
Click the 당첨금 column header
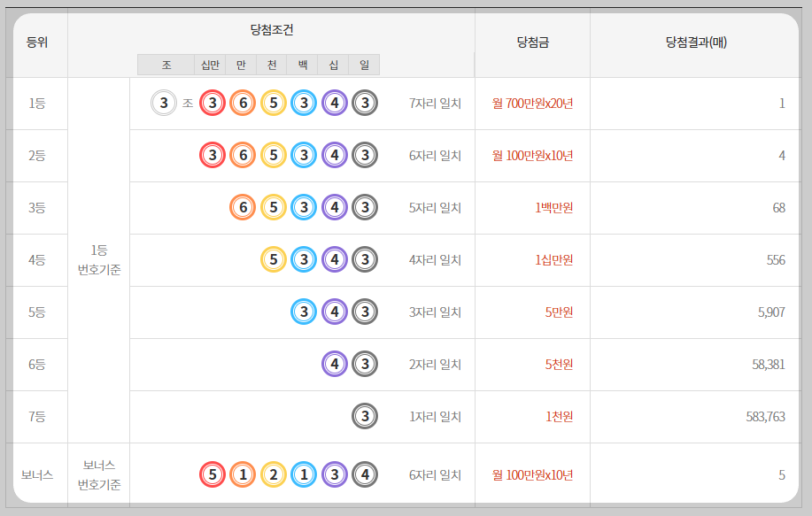[533, 42]
